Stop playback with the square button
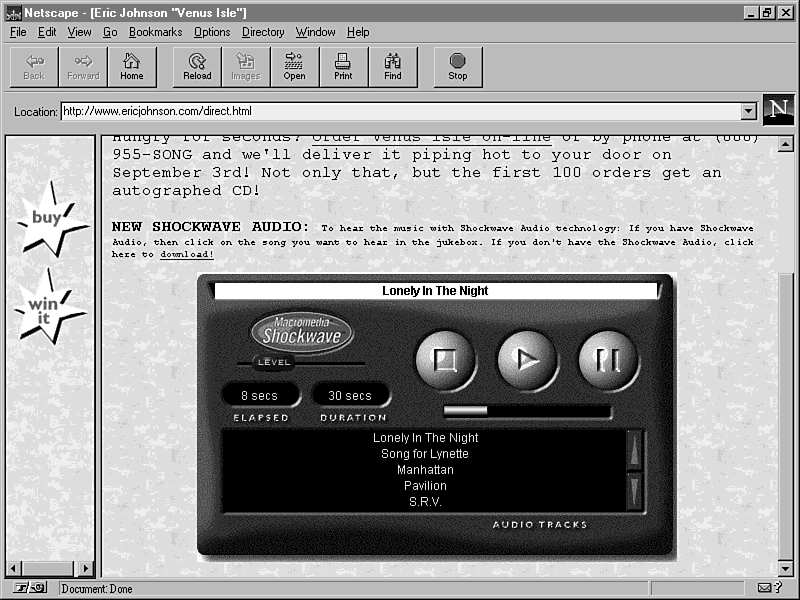This screenshot has width=800, height=600. [445, 360]
